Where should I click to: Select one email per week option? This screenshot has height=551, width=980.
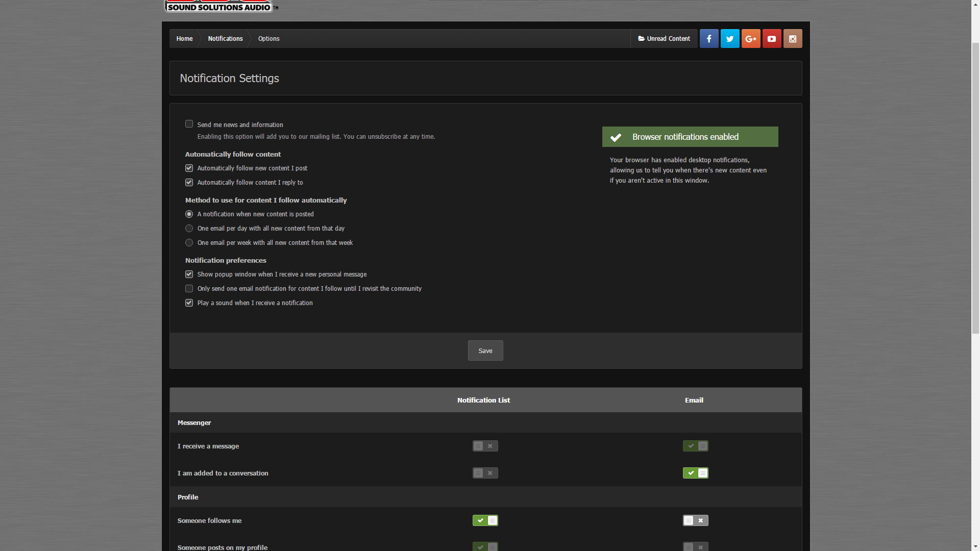click(189, 243)
